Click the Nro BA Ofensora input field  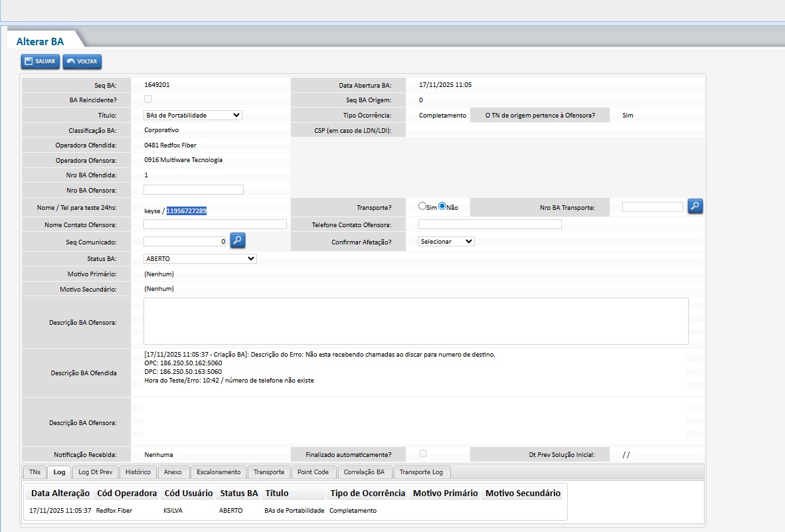pyautogui.click(x=193, y=189)
